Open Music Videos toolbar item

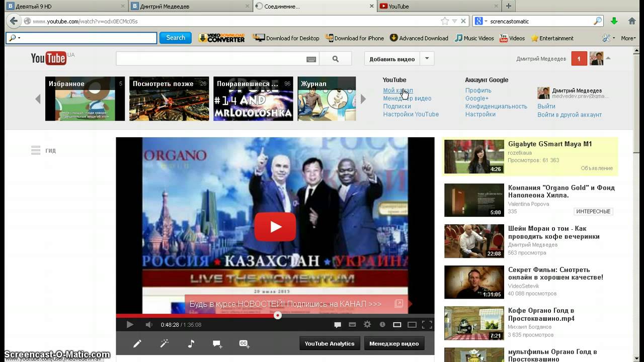pyautogui.click(x=474, y=38)
